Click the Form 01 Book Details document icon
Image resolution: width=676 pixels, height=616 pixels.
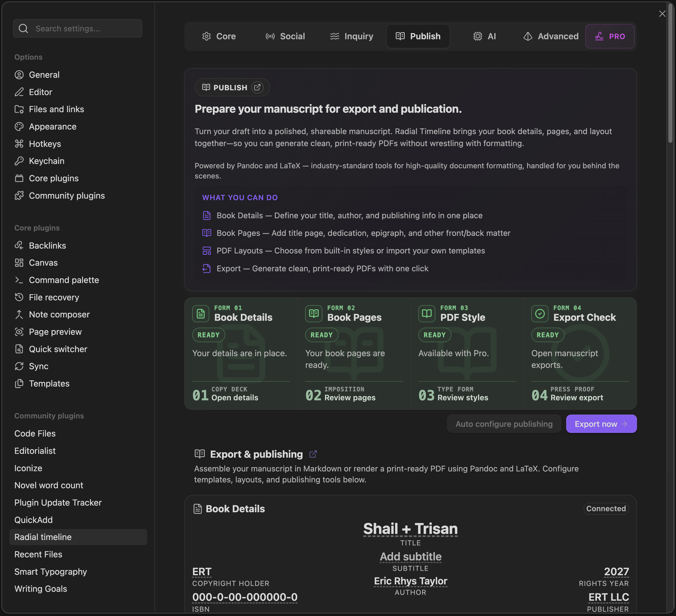point(201,314)
